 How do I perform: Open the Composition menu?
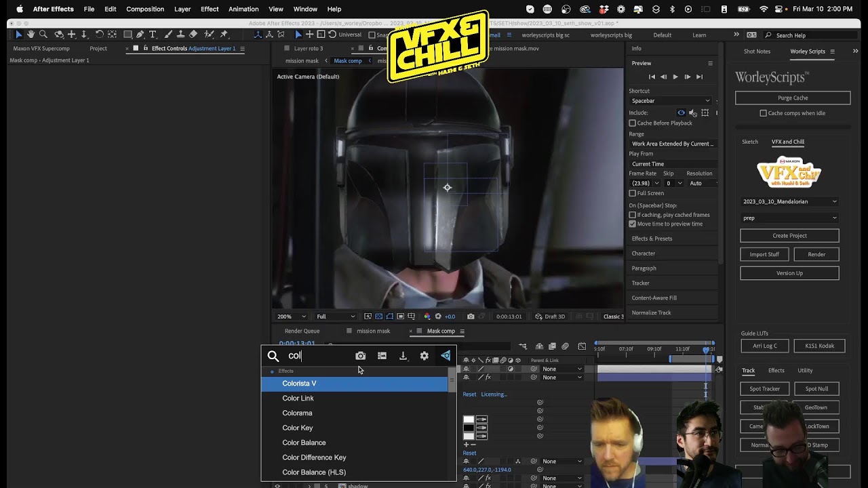click(x=145, y=9)
